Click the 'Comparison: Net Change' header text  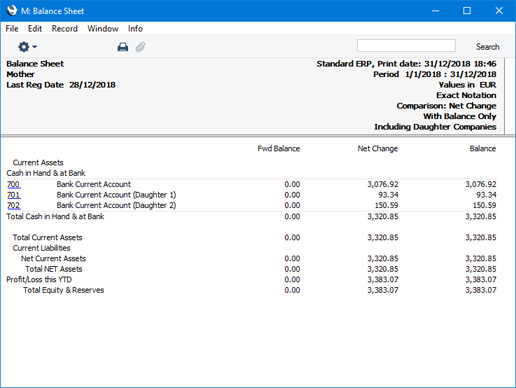(446, 106)
